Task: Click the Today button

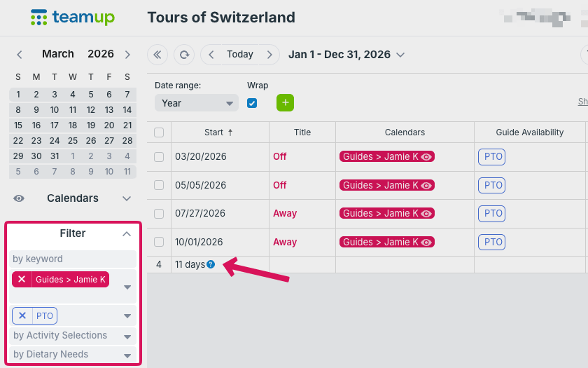Action: (x=240, y=55)
